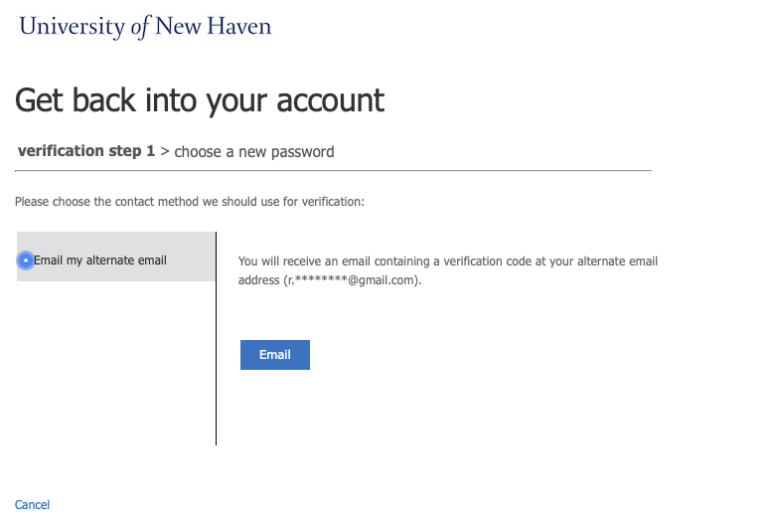The height and width of the screenshot is (519, 768).
Task: Click the breadcrumb '>' separator arrow
Action: coord(165,151)
